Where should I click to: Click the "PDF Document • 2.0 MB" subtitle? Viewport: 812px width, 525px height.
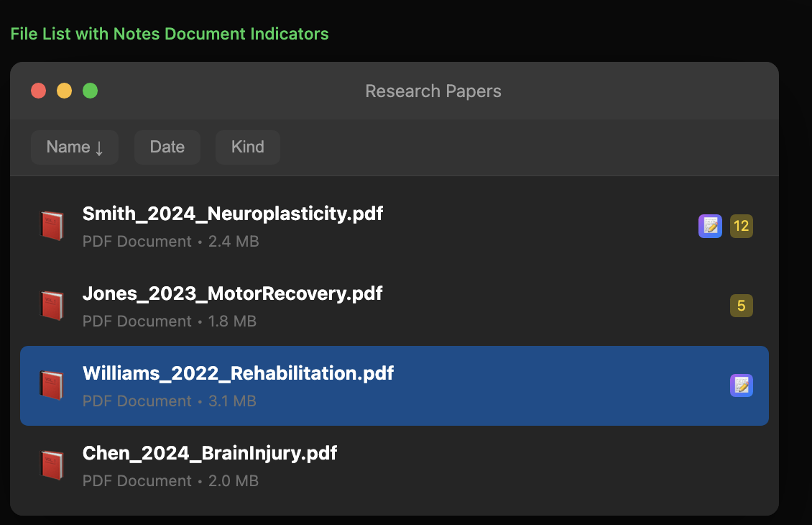point(170,480)
